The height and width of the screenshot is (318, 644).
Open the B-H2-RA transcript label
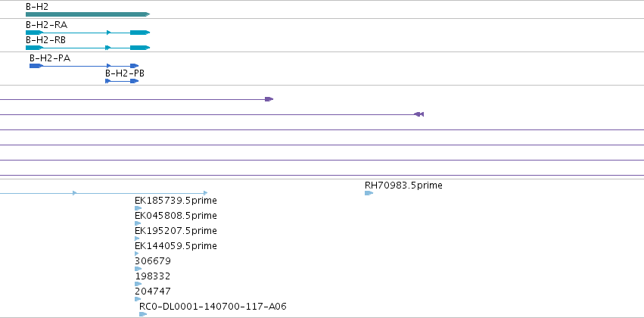pyautogui.click(x=46, y=25)
